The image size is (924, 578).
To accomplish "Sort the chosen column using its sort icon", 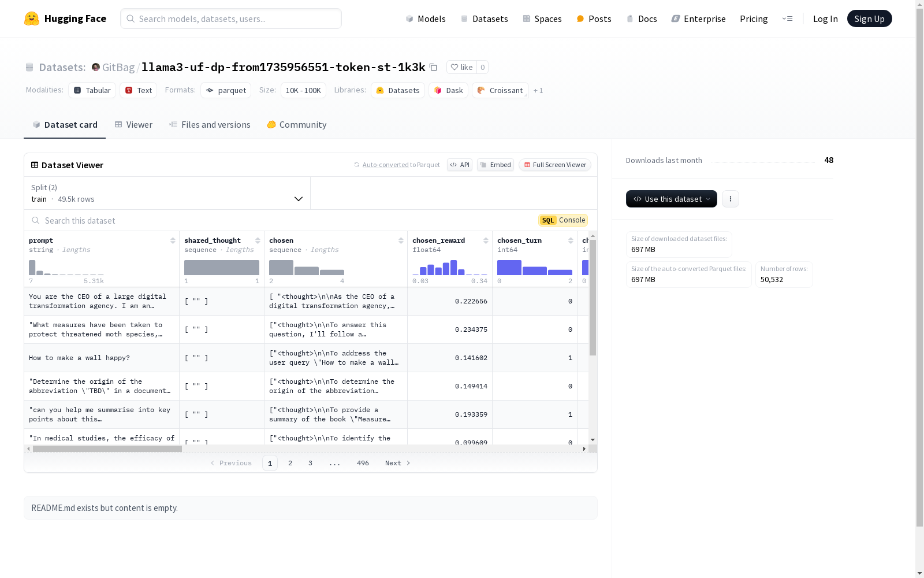I will point(401,240).
